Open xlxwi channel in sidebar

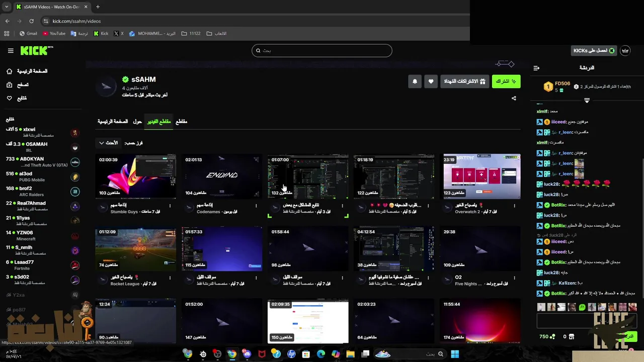point(42,132)
